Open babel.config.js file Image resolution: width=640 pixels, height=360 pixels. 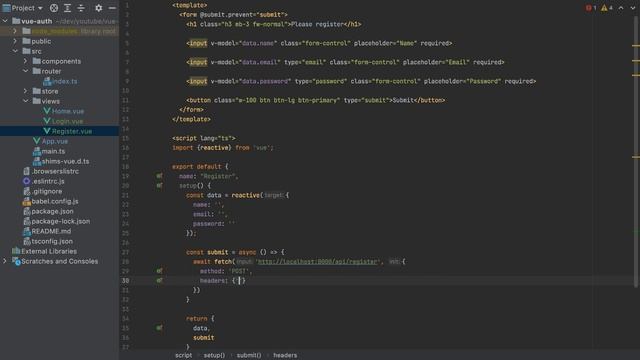55,201
